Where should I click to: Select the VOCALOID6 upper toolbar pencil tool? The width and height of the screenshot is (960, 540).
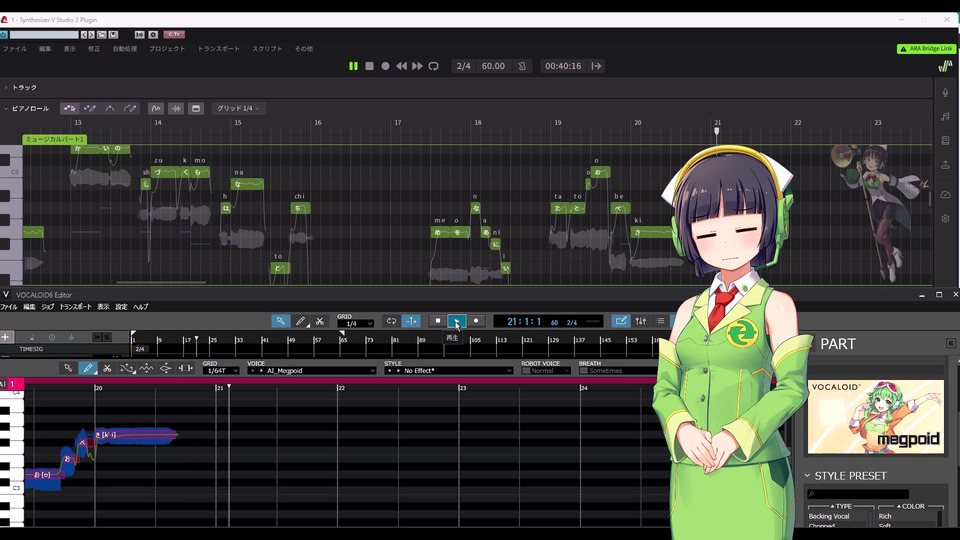click(x=300, y=321)
